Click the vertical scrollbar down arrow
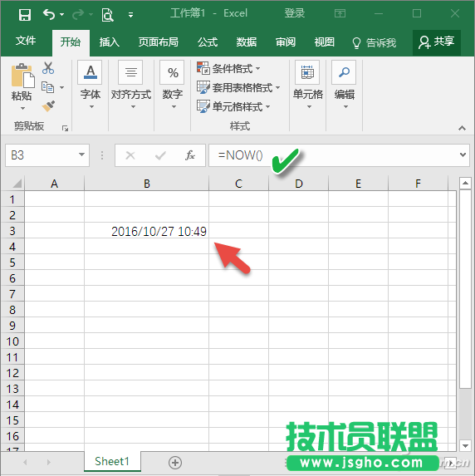 (465, 445)
